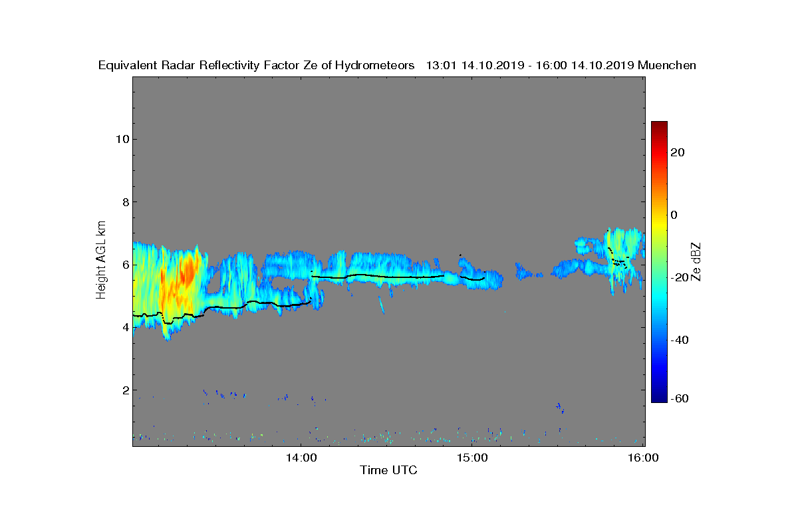Click the height tick label 4
This screenshot has width=798, height=532.
(x=124, y=327)
